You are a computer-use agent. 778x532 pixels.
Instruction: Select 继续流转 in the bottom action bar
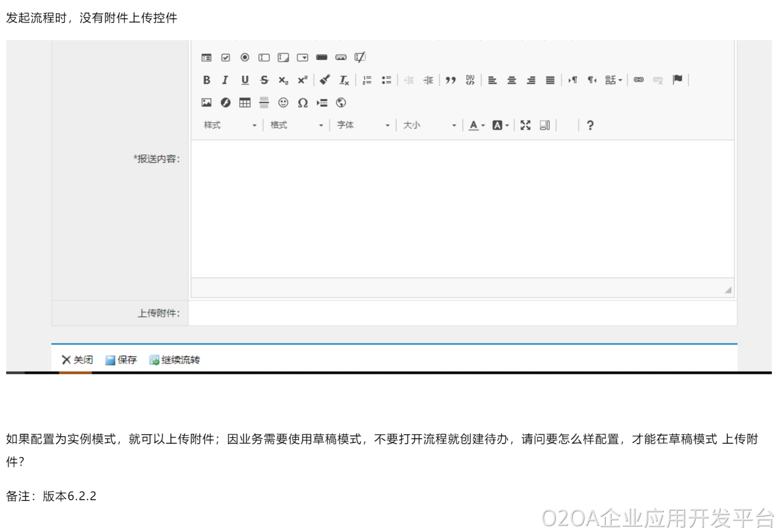click(x=175, y=360)
